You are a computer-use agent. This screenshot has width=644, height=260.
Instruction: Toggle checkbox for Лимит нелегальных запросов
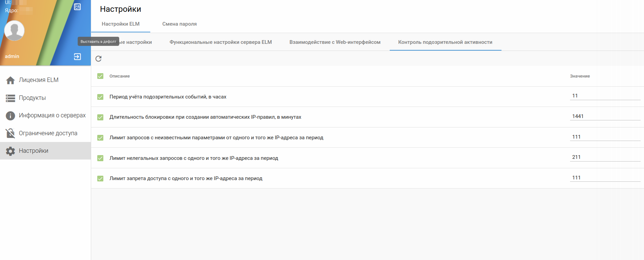tap(100, 158)
